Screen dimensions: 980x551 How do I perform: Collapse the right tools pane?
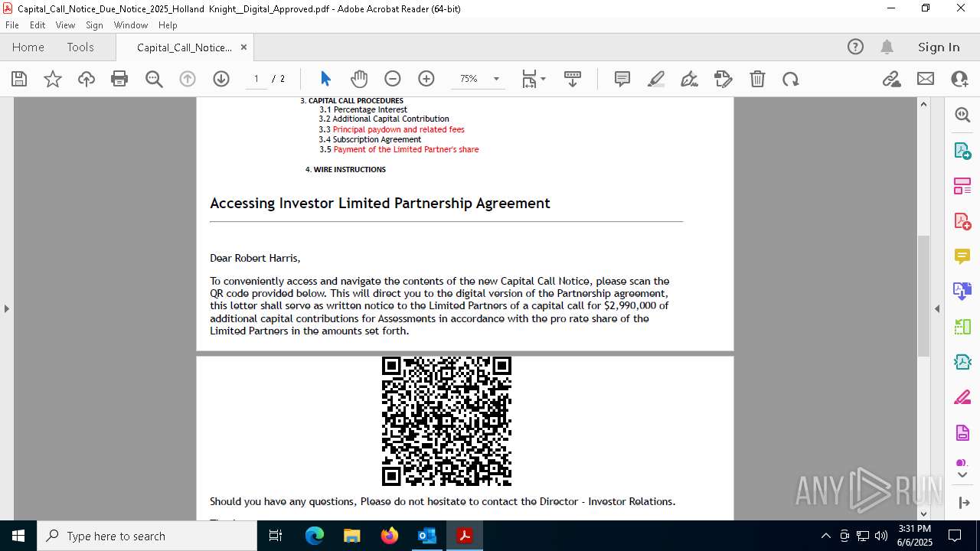click(x=937, y=308)
